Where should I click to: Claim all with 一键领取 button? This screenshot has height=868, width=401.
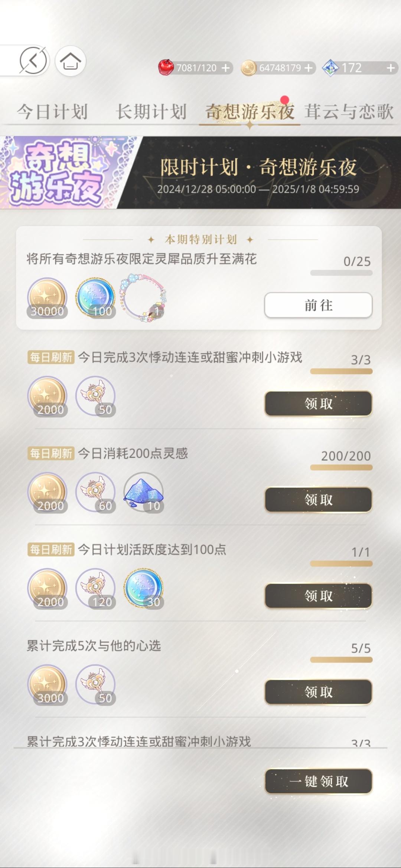coord(318,781)
